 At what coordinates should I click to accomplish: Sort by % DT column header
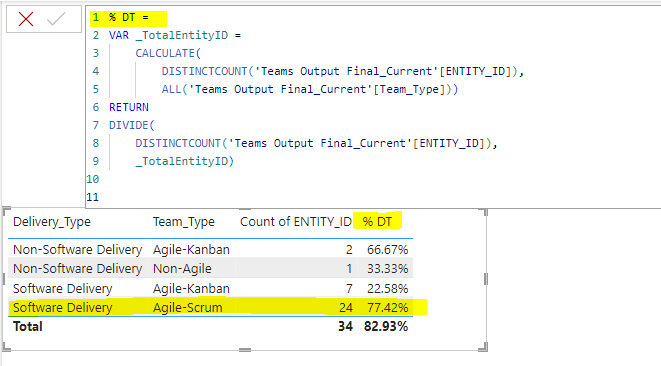point(377,222)
